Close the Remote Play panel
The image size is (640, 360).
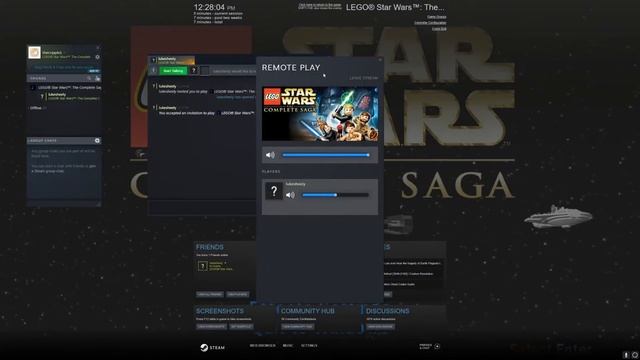click(380, 60)
